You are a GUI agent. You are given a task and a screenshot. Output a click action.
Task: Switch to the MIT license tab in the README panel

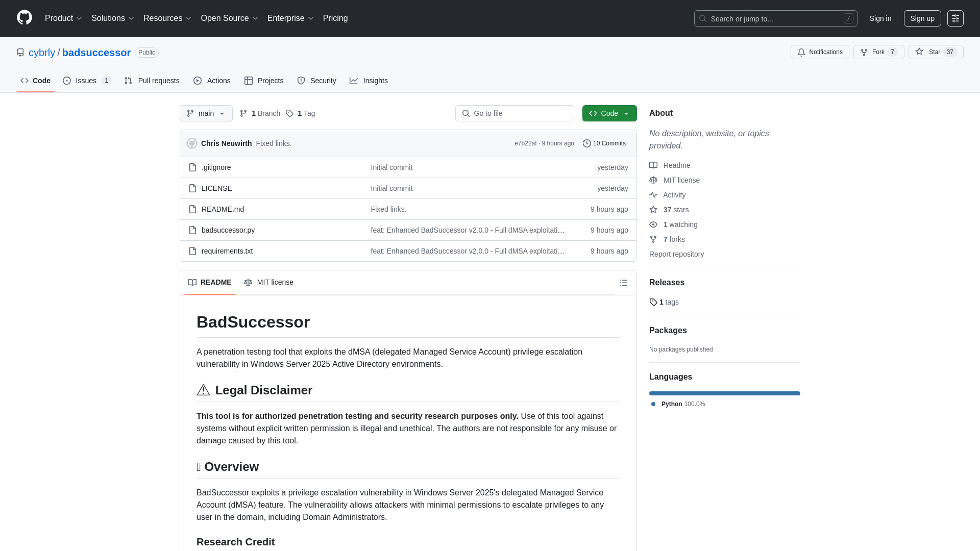(268, 282)
